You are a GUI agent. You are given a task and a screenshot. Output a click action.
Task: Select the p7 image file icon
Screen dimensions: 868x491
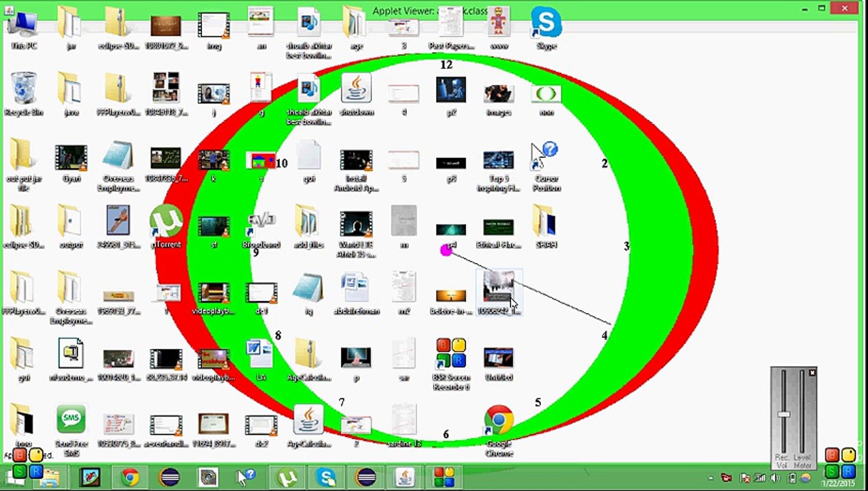451,96
